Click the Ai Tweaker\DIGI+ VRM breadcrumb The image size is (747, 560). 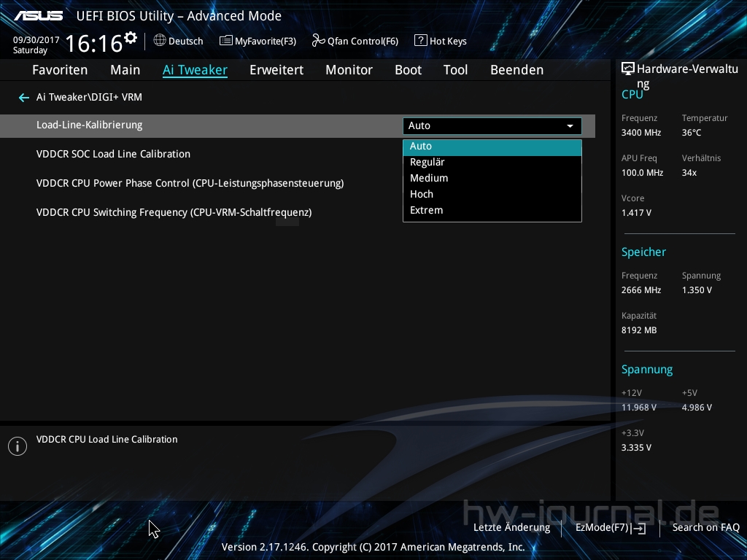[89, 97]
